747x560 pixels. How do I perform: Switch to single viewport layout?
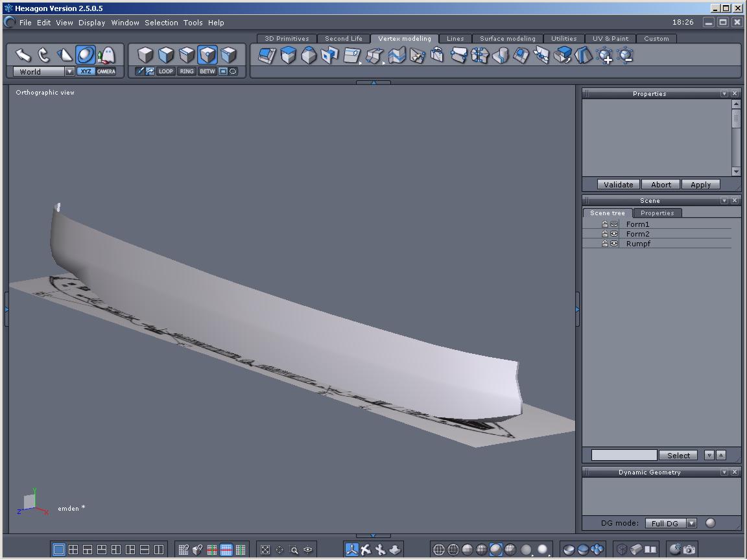point(59,550)
